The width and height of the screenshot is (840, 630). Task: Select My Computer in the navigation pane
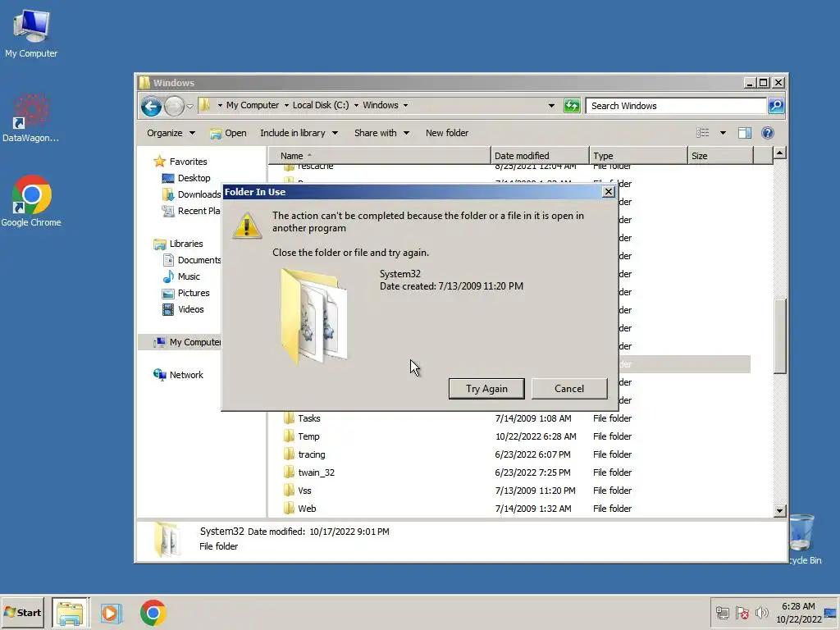188,342
